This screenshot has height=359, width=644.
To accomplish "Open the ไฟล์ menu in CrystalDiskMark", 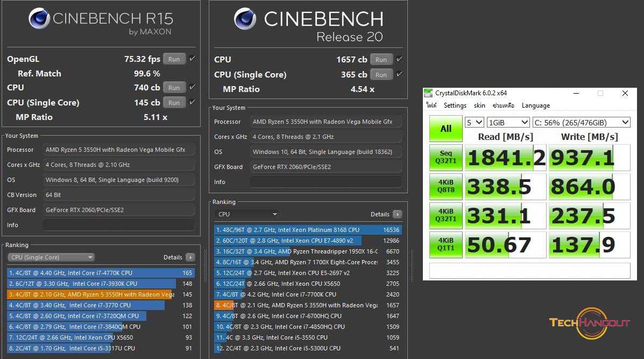I will pyautogui.click(x=431, y=105).
